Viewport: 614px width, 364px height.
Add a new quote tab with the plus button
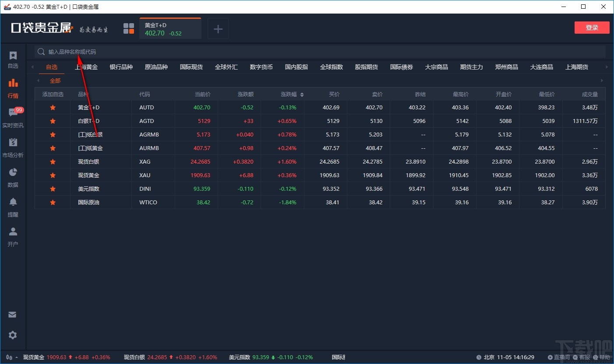pos(218,28)
